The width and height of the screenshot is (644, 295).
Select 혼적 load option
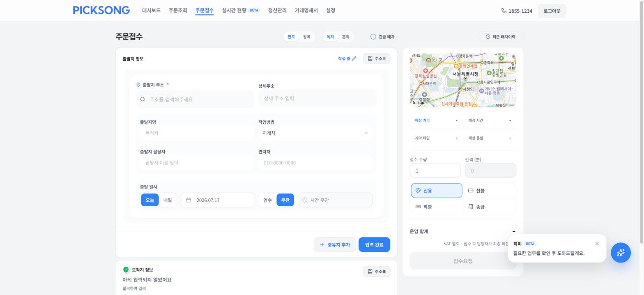[346, 37]
